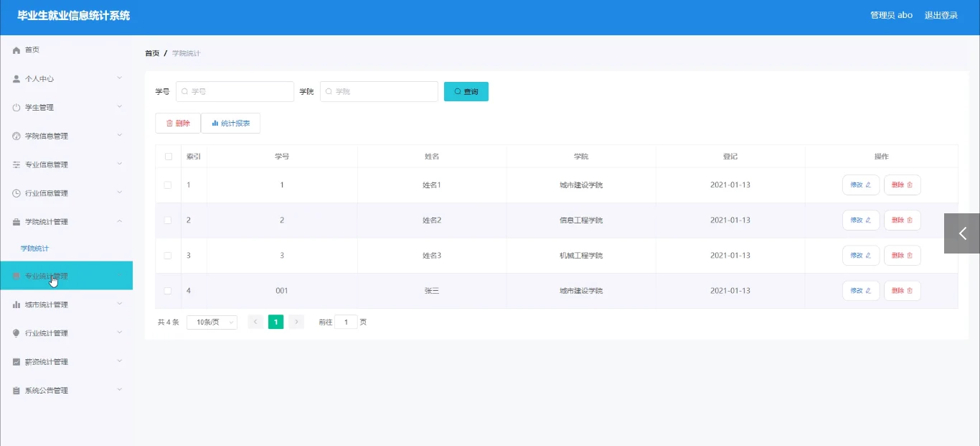Check the row checkbox for 张三

[168, 291]
